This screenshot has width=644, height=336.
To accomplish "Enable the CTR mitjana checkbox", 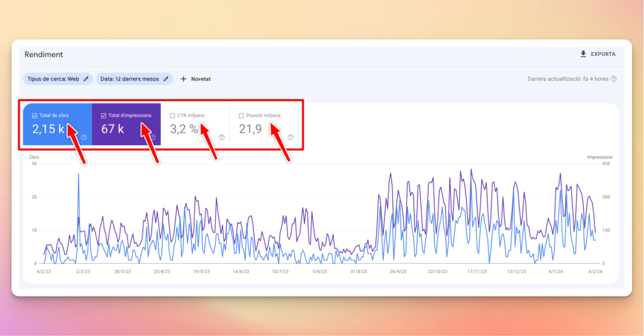I will pos(172,116).
